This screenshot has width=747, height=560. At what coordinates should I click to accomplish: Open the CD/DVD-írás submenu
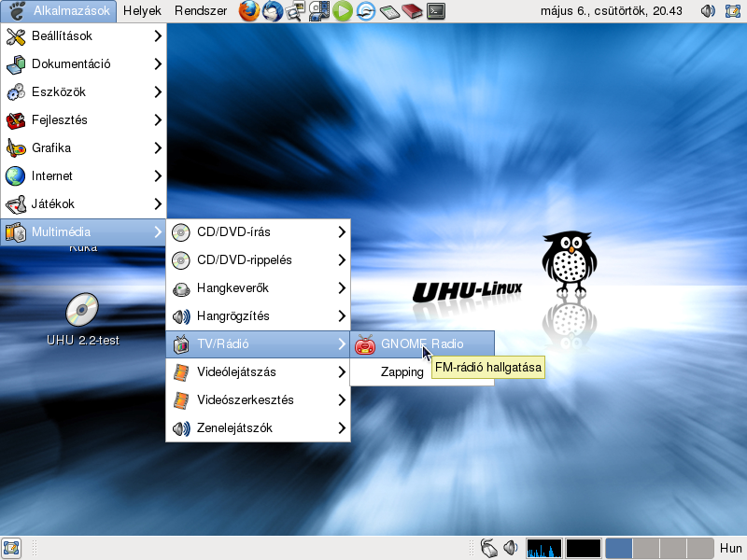[x=259, y=232]
